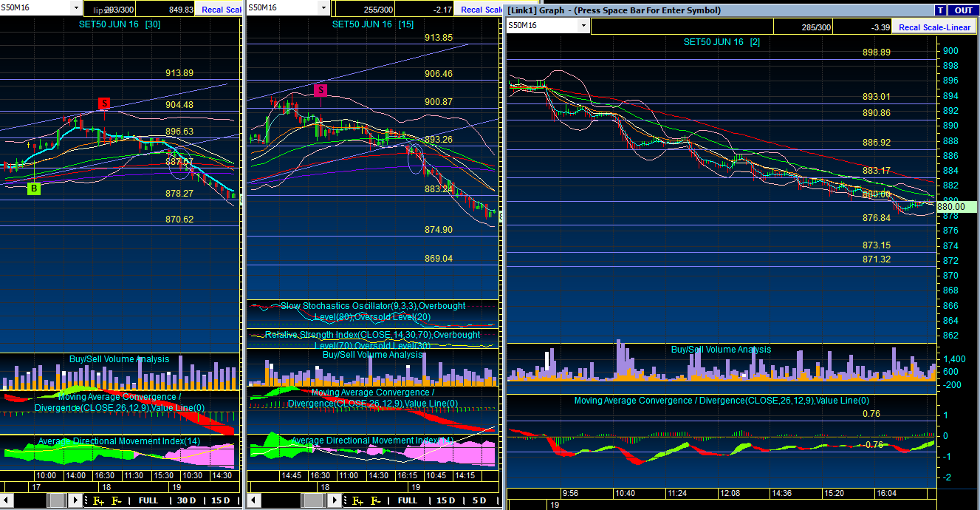Click the 913.85 level in the middle chart
980x510 pixels.
pyautogui.click(x=439, y=38)
